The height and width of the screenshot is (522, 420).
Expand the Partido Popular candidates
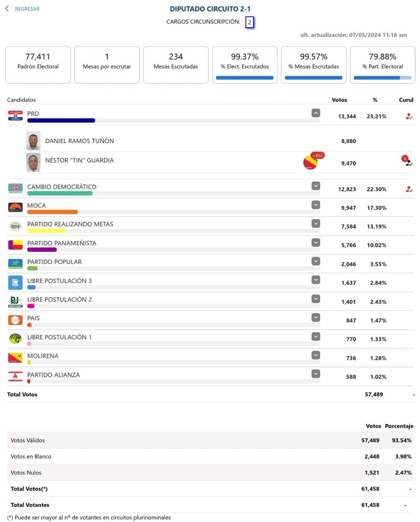point(316,261)
